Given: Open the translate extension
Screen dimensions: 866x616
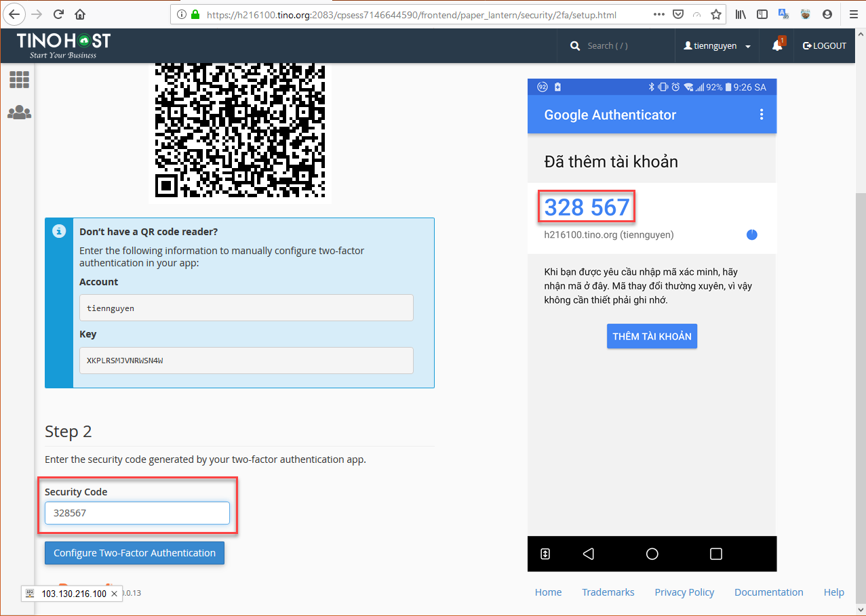Looking at the screenshot, I should click(784, 14).
